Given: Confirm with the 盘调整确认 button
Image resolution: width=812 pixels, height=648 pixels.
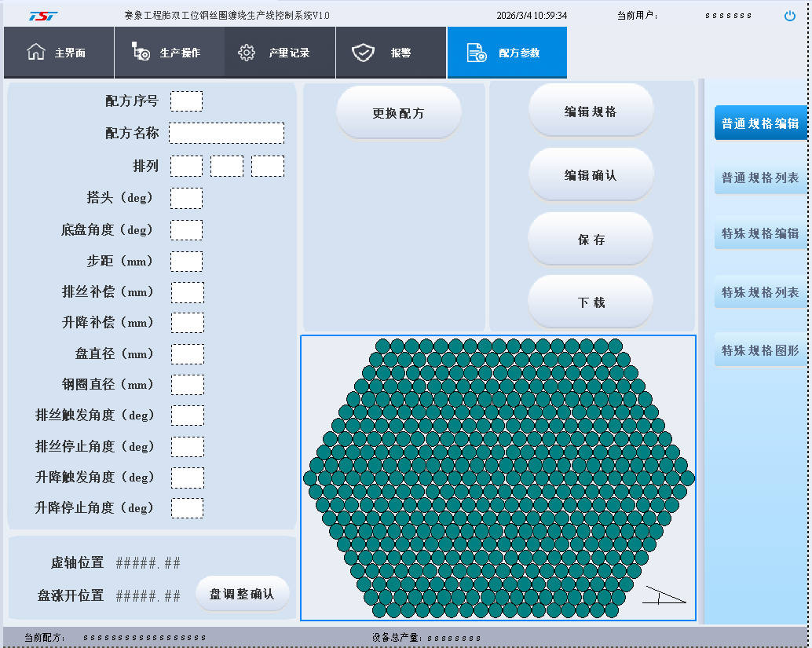Looking at the screenshot, I should 242,594.
